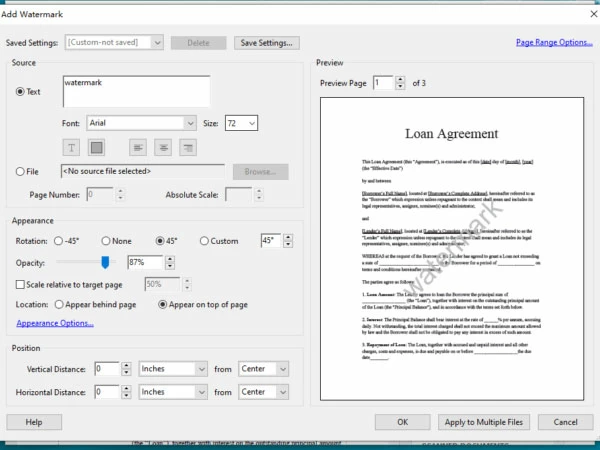Click the Loan Agreement preview page
600x450 pixels.
click(x=452, y=249)
